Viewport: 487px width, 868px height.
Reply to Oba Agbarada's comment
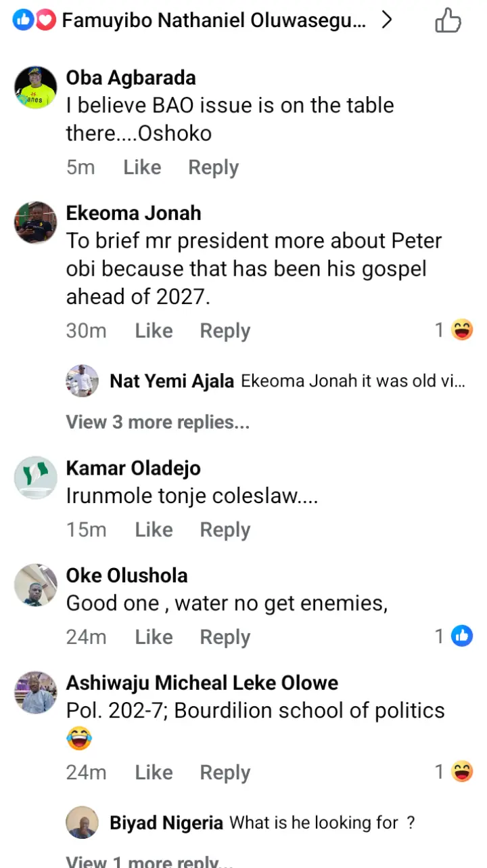click(x=213, y=167)
